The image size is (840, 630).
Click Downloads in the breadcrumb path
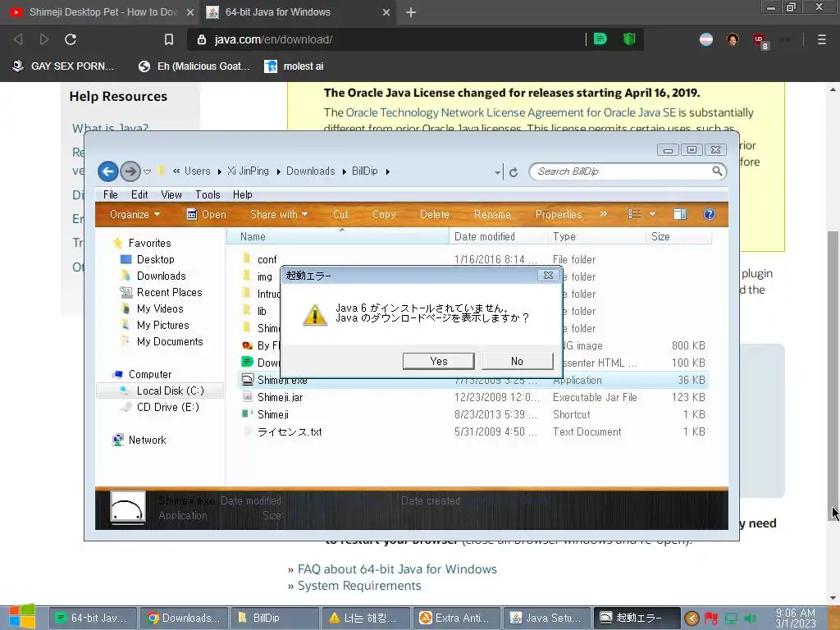click(x=310, y=171)
